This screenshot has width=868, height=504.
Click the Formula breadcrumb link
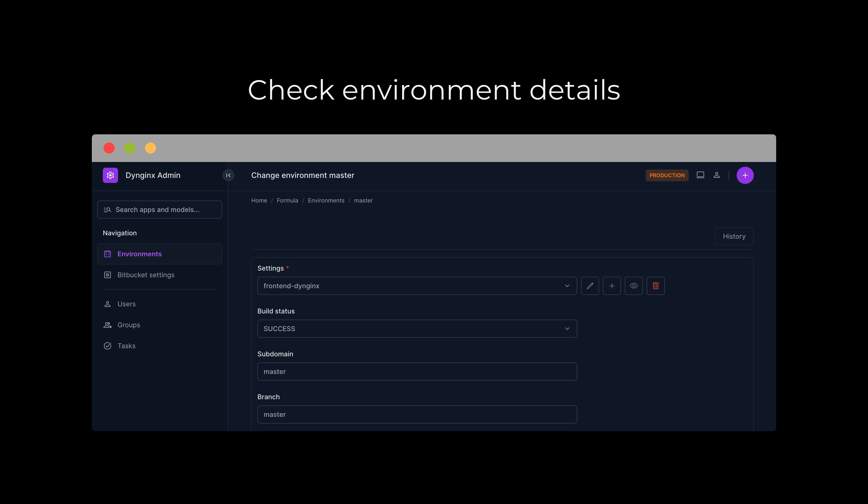(x=287, y=200)
